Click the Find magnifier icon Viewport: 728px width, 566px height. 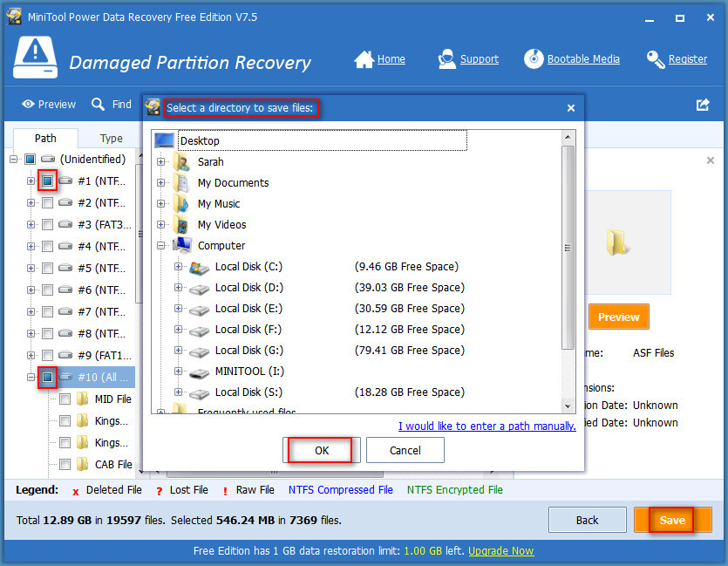click(x=98, y=104)
